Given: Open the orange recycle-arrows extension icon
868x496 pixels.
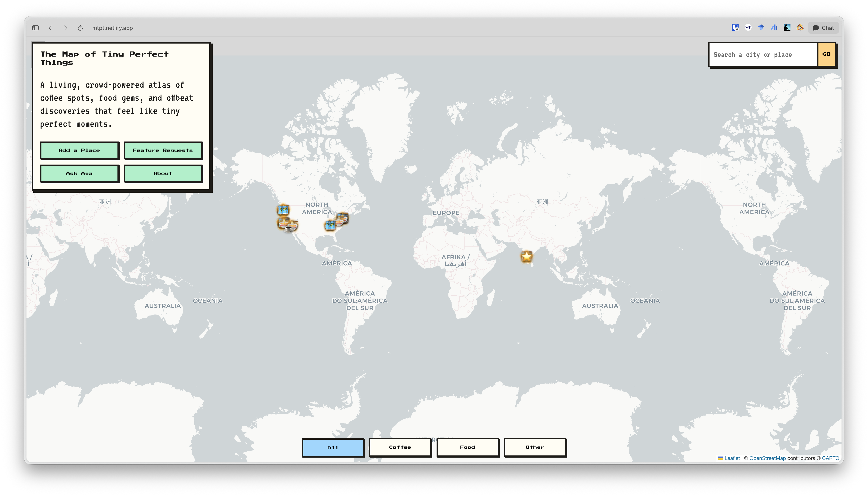Looking at the screenshot, I should tap(800, 28).
